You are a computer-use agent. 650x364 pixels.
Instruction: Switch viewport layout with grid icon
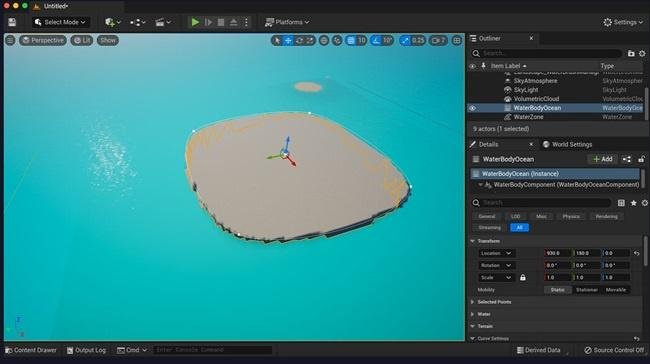pos(457,40)
